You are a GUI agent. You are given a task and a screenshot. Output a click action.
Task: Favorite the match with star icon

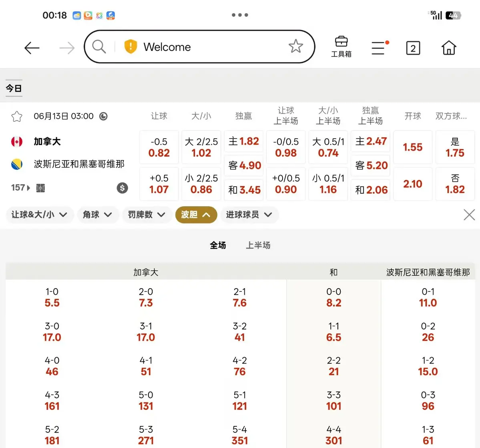[x=17, y=117]
